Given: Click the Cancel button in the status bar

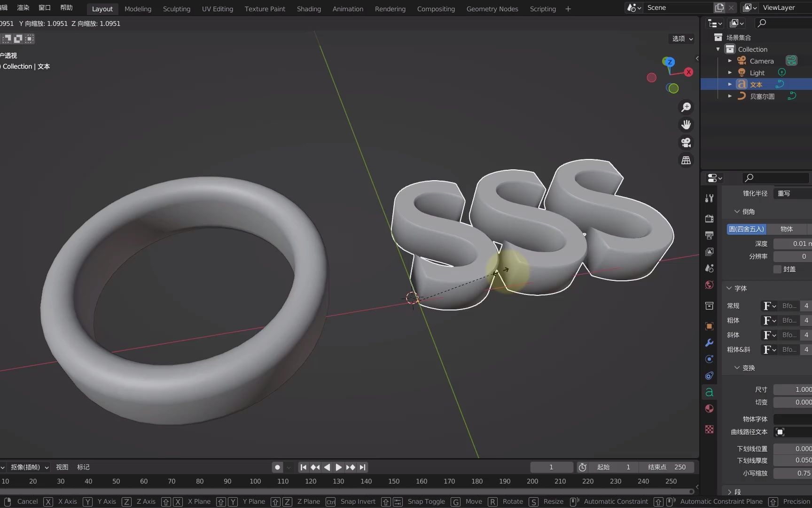Looking at the screenshot, I should pyautogui.click(x=27, y=501).
